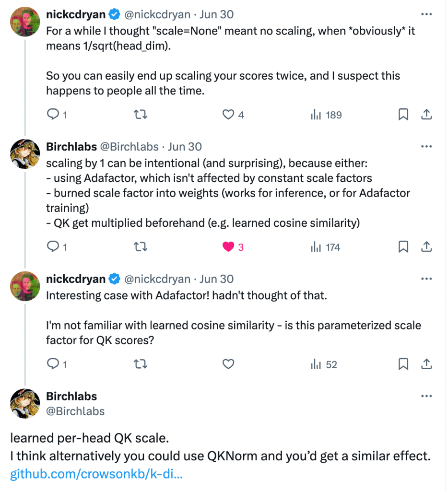Reply to Birchlabs' Adafactor tweet

pos(52,247)
